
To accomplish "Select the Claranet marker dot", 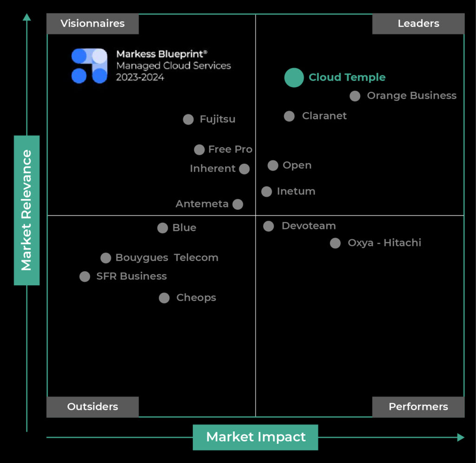I will pyautogui.click(x=289, y=116).
